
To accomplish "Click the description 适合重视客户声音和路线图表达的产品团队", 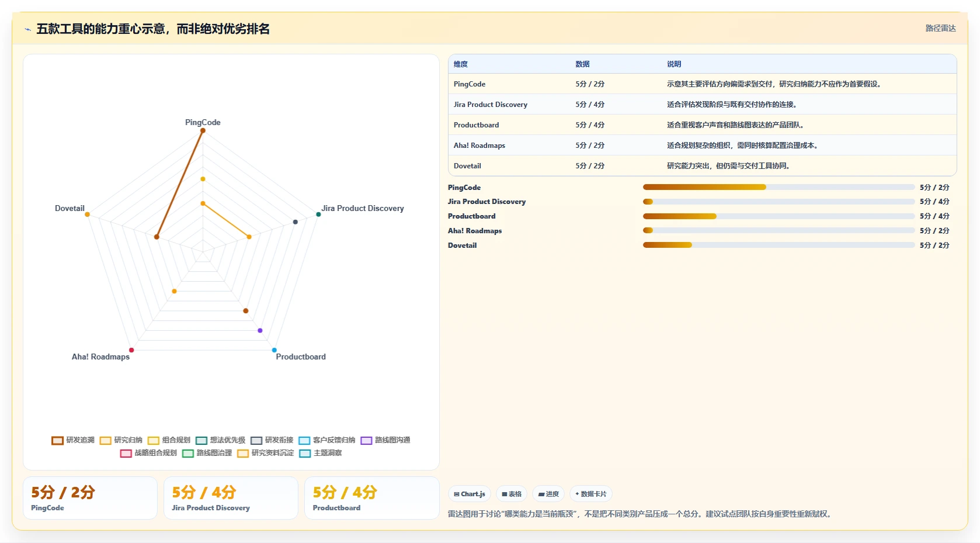I will click(736, 125).
